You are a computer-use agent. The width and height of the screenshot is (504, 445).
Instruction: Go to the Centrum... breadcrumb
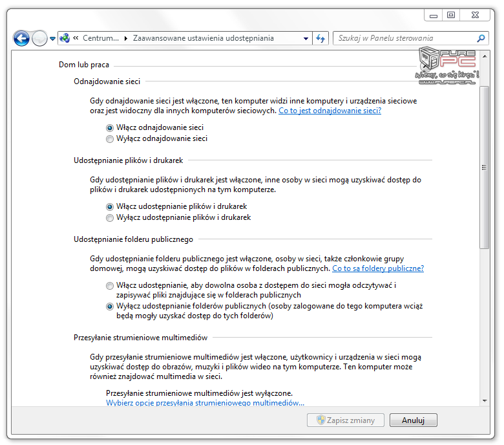101,38
